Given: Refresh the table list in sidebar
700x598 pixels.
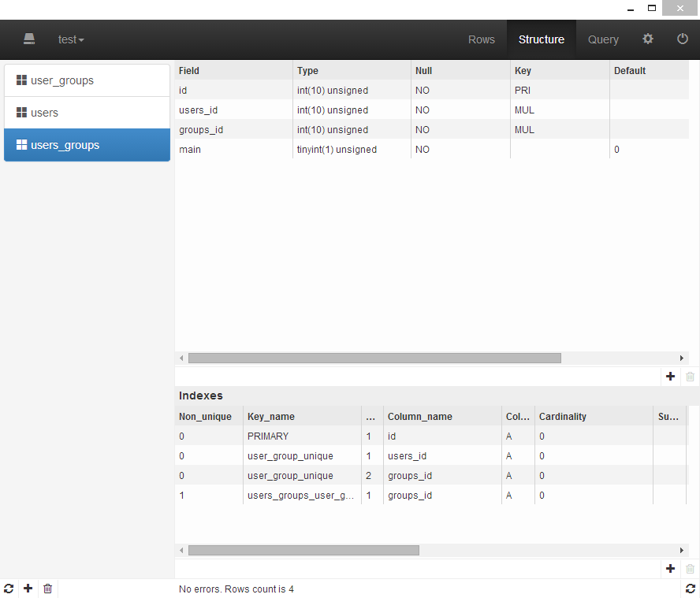Looking at the screenshot, I should coord(9,589).
